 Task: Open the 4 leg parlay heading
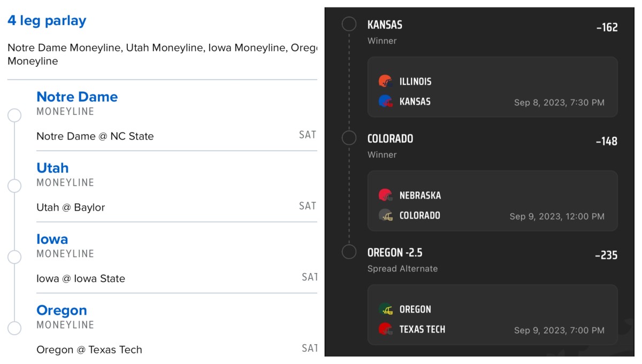[x=47, y=21]
